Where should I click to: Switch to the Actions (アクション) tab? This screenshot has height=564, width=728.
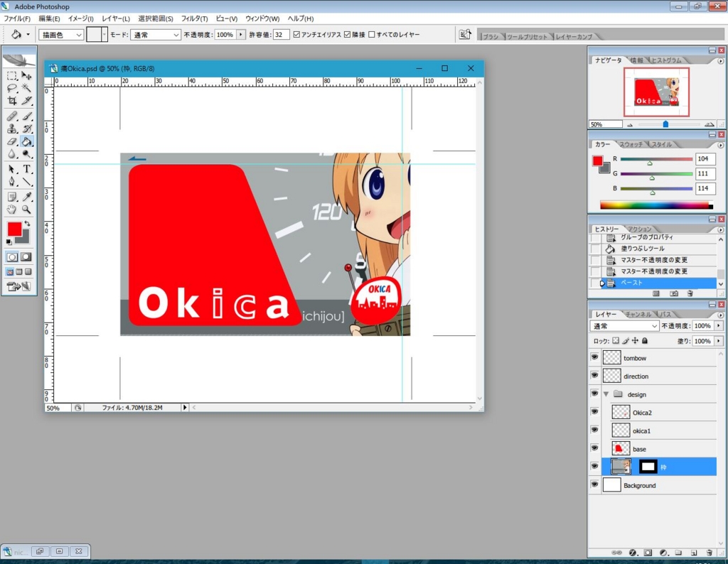[640, 229]
